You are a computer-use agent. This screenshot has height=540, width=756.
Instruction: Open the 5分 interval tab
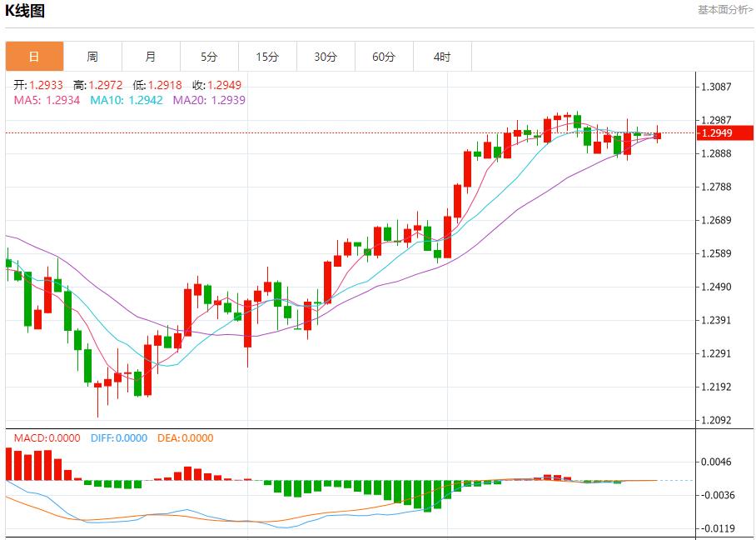[209, 57]
